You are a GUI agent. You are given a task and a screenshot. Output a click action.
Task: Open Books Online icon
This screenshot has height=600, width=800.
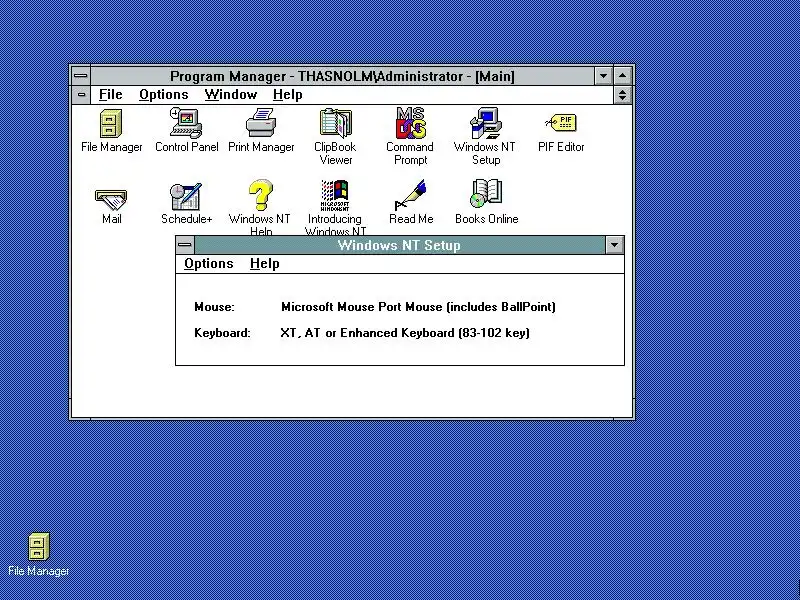point(486,194)
